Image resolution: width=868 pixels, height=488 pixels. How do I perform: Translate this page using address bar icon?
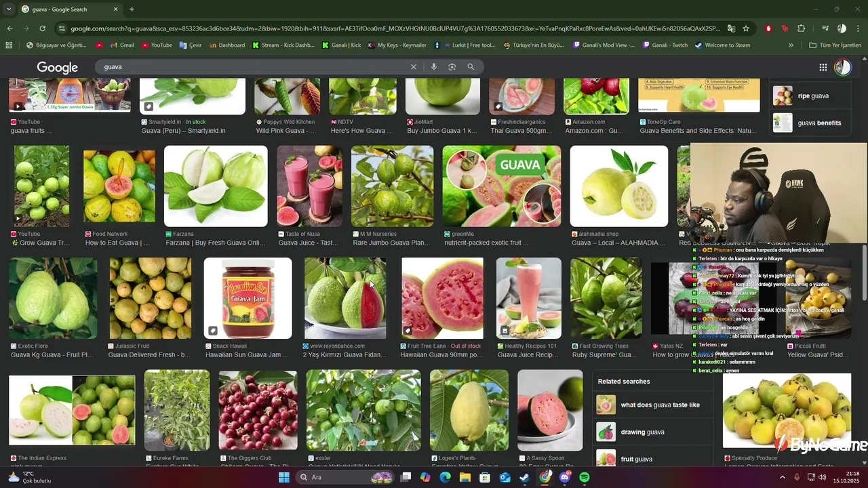(x=731, y=28)
